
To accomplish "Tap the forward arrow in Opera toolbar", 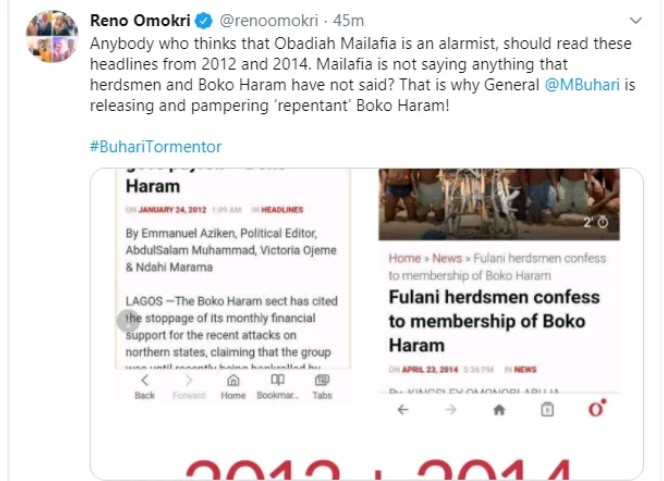I will pos(451,410).
